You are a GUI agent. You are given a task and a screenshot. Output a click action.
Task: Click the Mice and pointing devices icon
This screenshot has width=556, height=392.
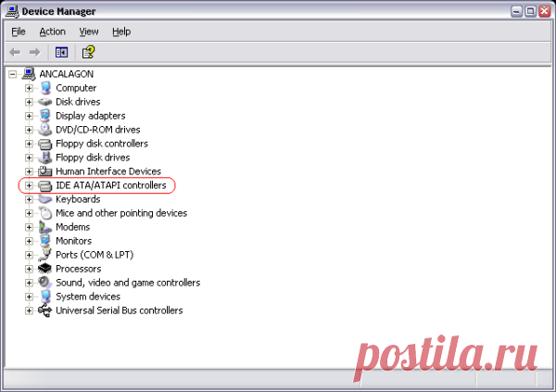click(45, 213)
